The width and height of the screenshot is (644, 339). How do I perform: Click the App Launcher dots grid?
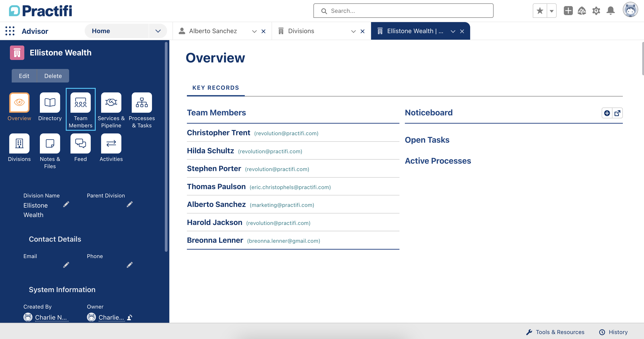[x=10, y=31]
